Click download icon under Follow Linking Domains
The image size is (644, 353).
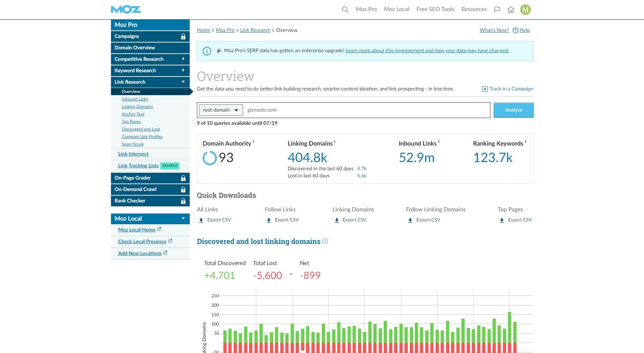click(410, 220)
